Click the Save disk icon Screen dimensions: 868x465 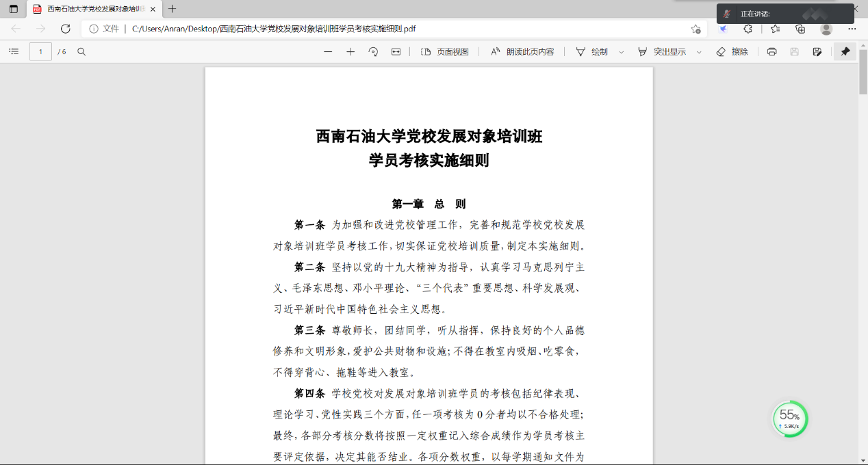(795, 51)
